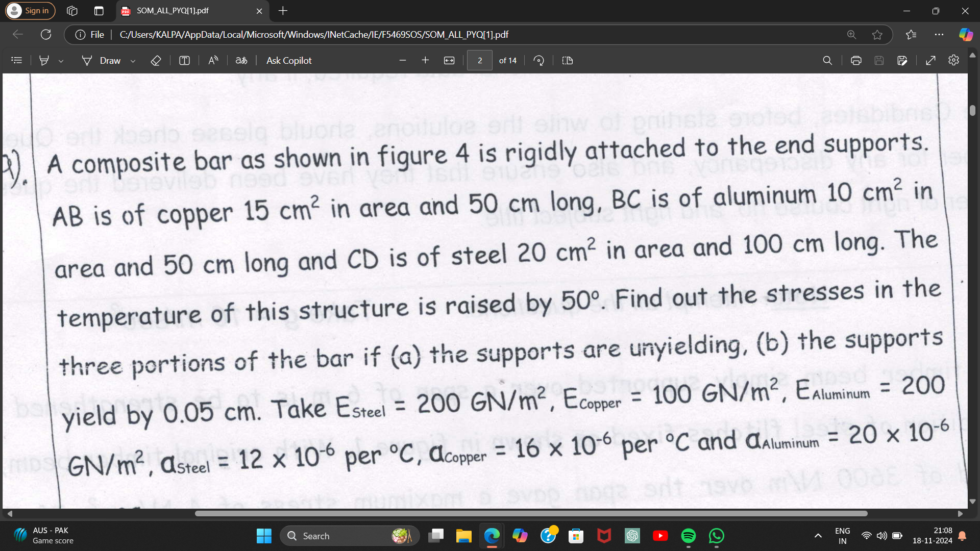Add this page to favorites
The height and width of the screenshot is (551, 980).
point(877,34)
